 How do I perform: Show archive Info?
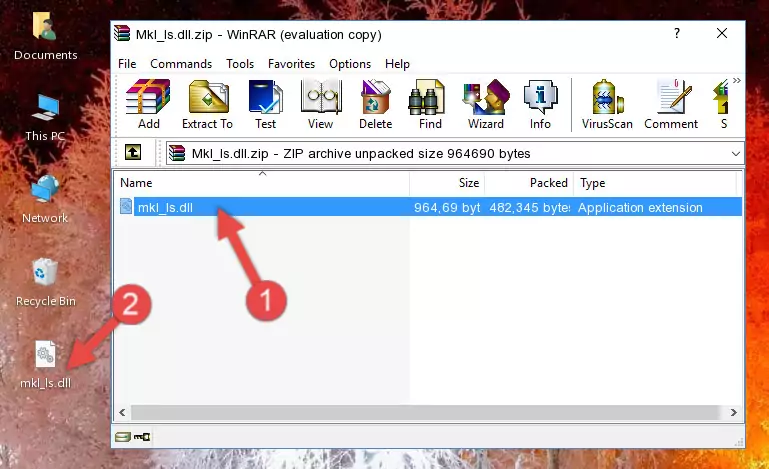pos(540,104)
